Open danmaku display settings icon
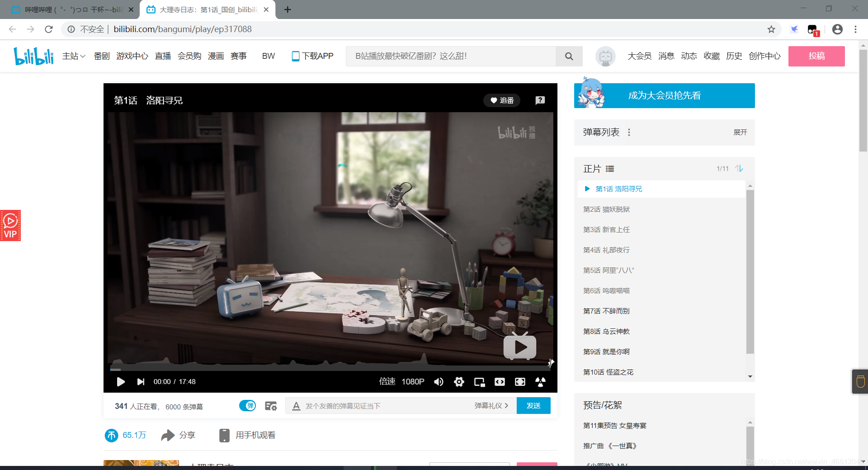The image size is (868, 470). (271, 406)
